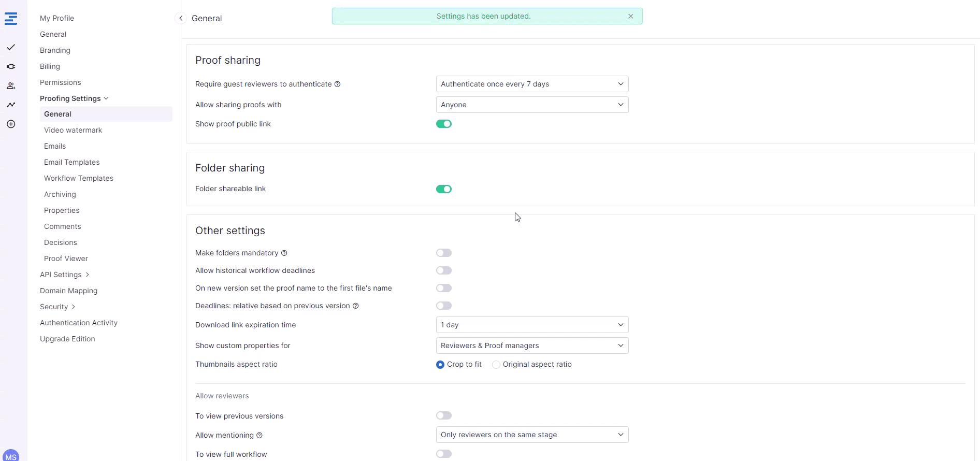This screenshot has width=980, height=461.
Task: Go to Workflow Templates settings
Action: click(79, 178)
